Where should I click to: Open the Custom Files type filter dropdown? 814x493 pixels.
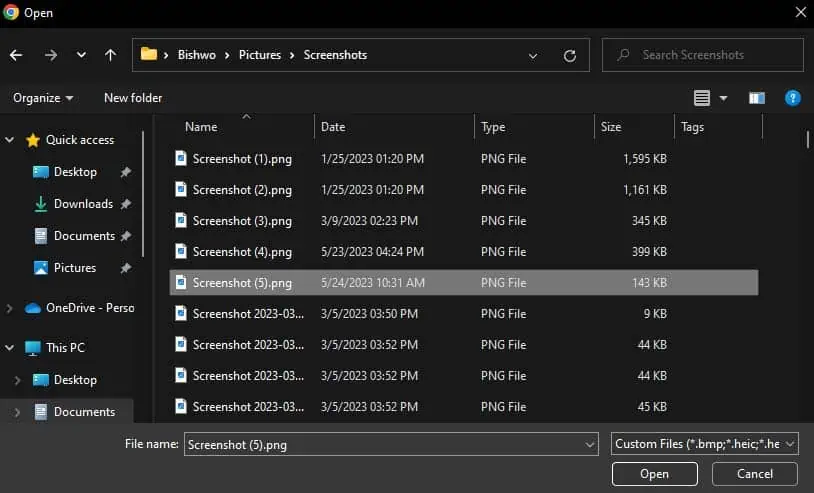[x=704, y=444]
